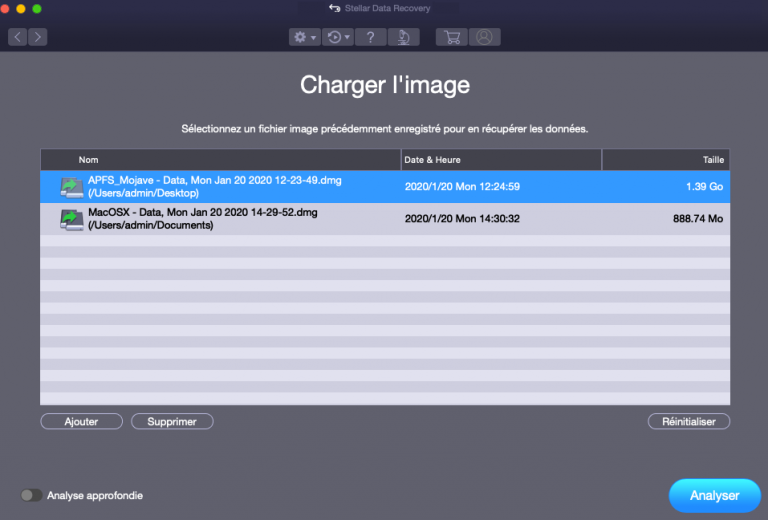The width and height of the screenshot is (768, 520).
Task: Start the scan with Analyser
Action: (x=715, y=496)
